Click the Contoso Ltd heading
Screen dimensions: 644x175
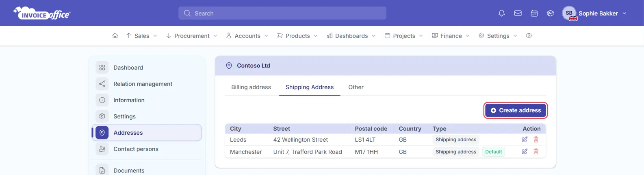coord(254,66)
